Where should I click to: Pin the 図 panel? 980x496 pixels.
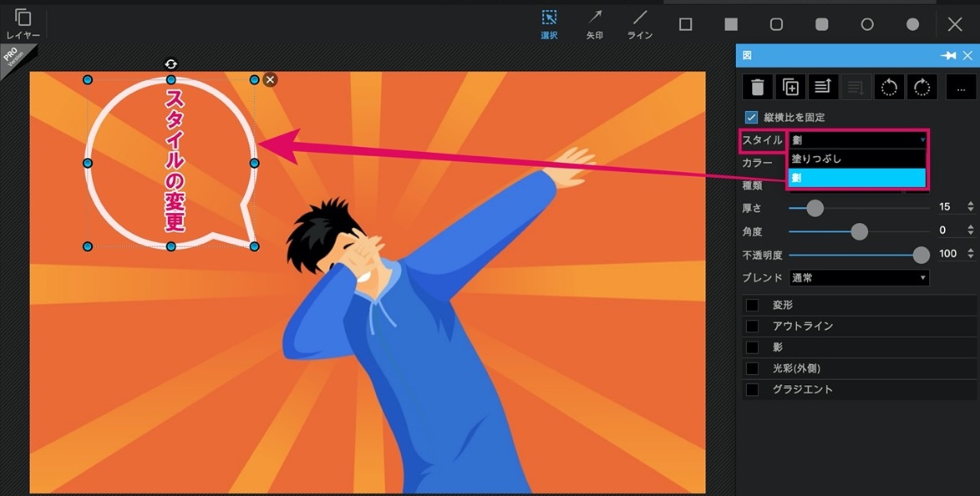pyautogui.click(x=948, y=56)
